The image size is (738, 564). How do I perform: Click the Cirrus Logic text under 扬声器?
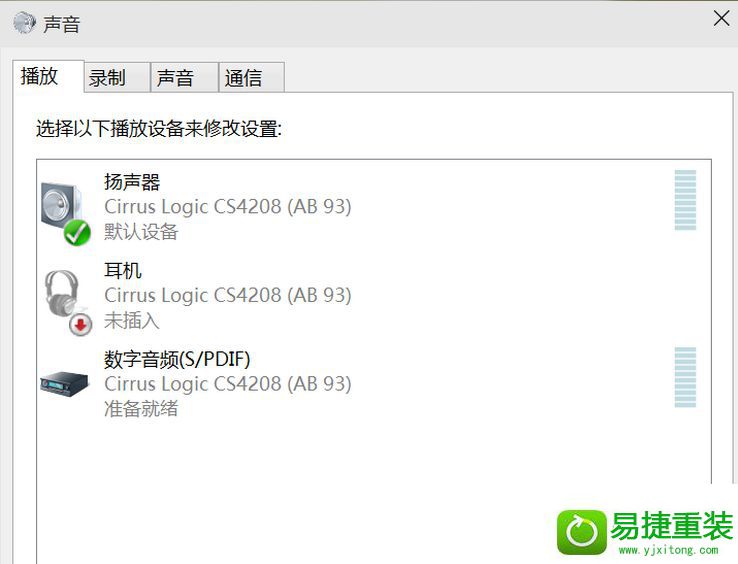click(x=228, y=206)
